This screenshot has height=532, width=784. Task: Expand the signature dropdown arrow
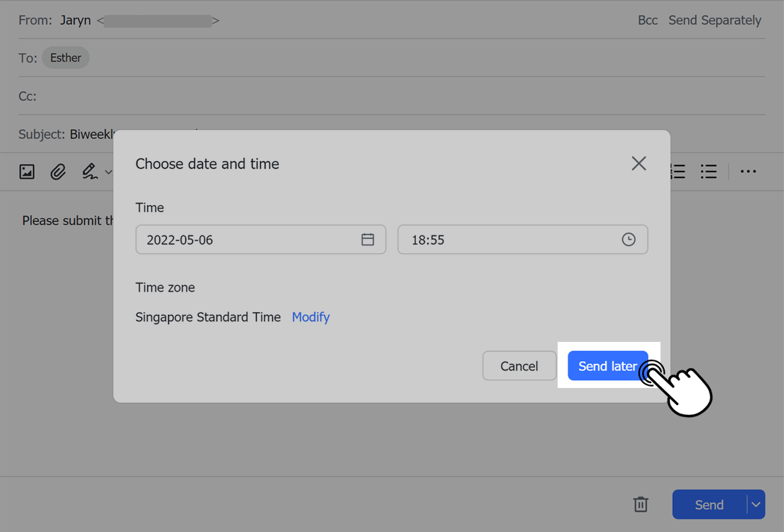(x=109, y=172)
